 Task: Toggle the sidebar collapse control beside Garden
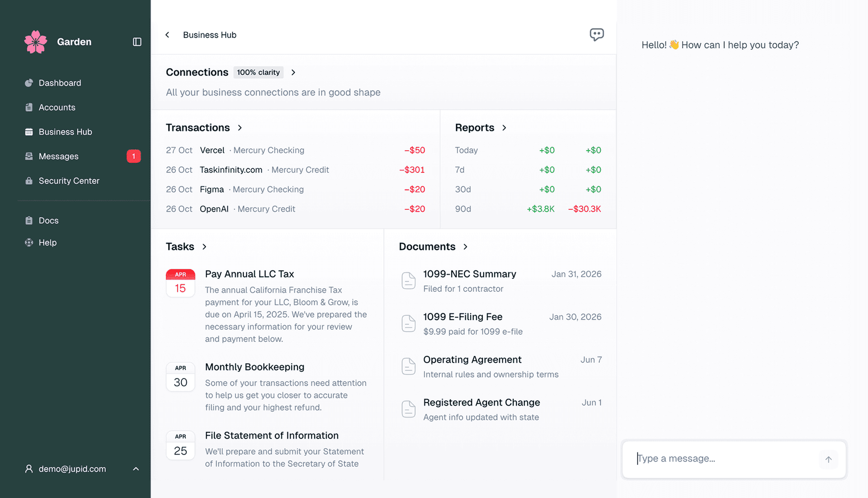pos(137,42)
